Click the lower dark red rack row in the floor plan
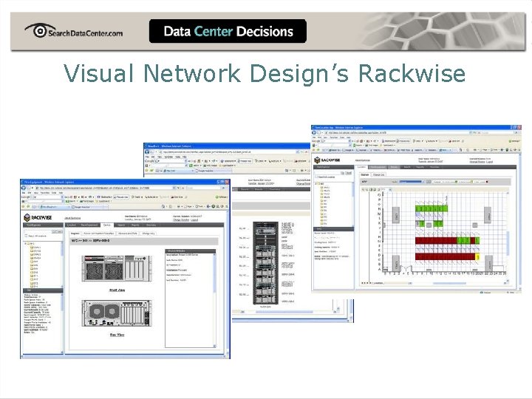Screen dimensions: 532x399 tap(445, 257)
